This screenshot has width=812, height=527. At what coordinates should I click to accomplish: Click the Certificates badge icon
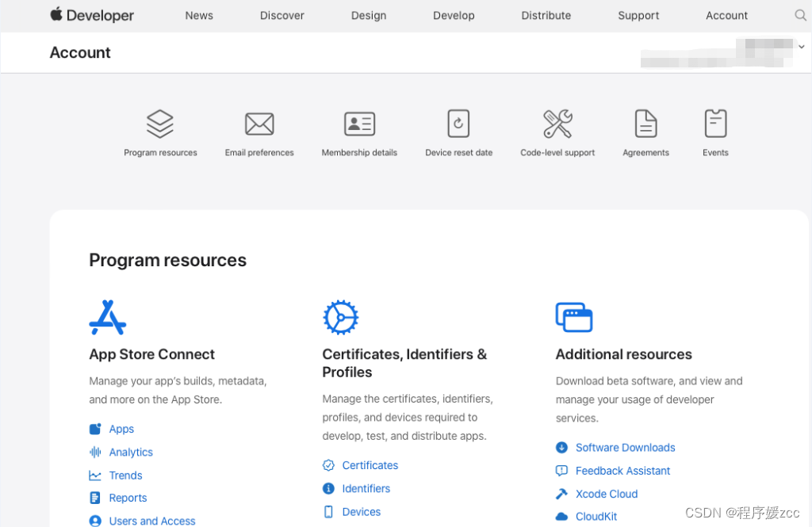click(328, 465)
